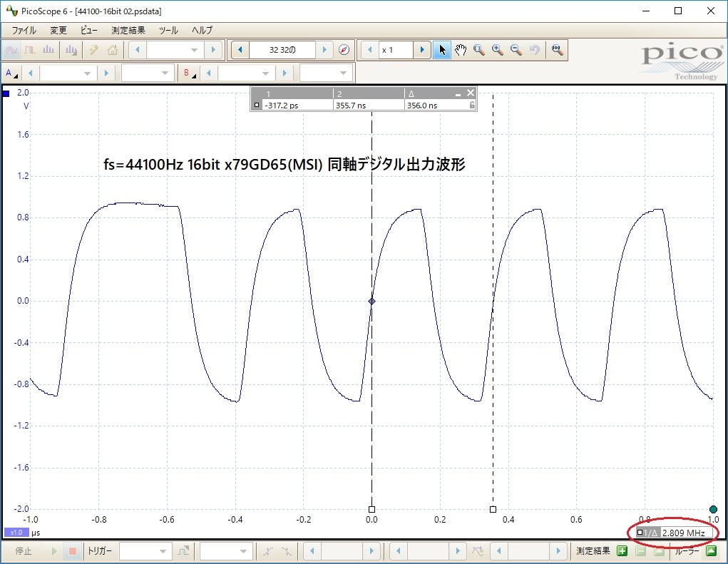Click the home display icon
This screenshot has height=564, width=728.
(113, 50)
